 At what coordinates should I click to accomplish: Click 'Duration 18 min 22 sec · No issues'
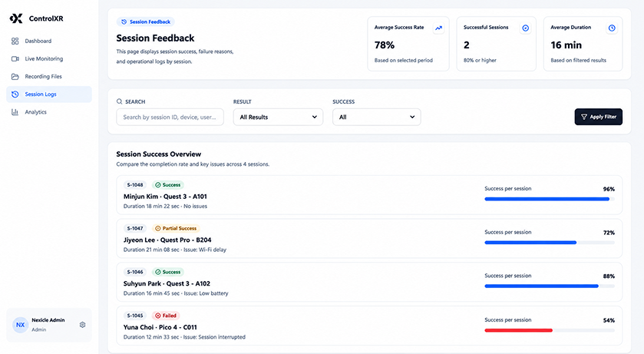tap(166, 206)
